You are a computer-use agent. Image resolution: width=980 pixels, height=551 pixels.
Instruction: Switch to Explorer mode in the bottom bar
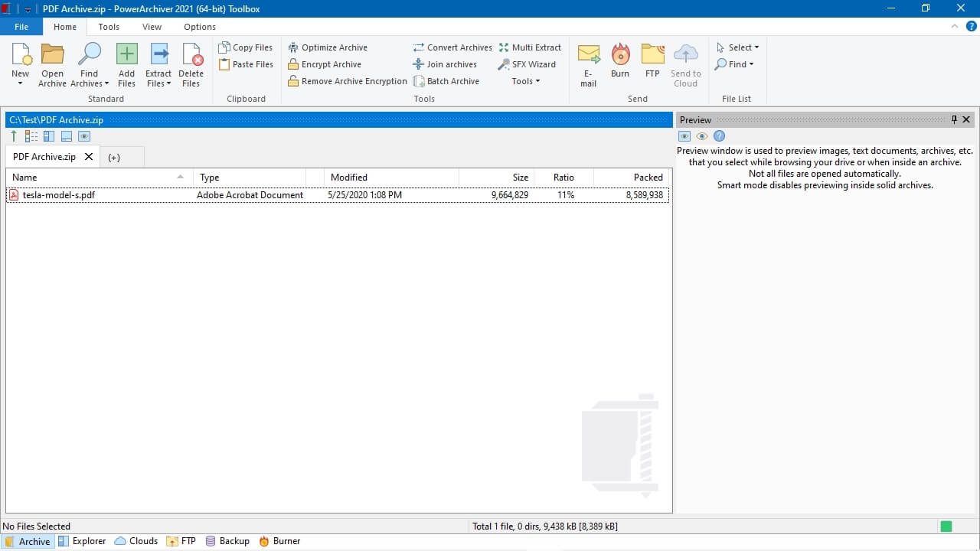82,541
